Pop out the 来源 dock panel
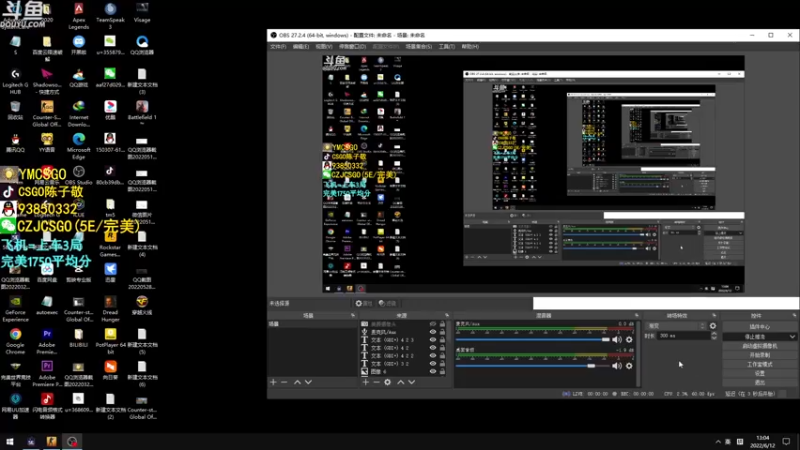Screen dimensions: 800x450 (447, 316)
